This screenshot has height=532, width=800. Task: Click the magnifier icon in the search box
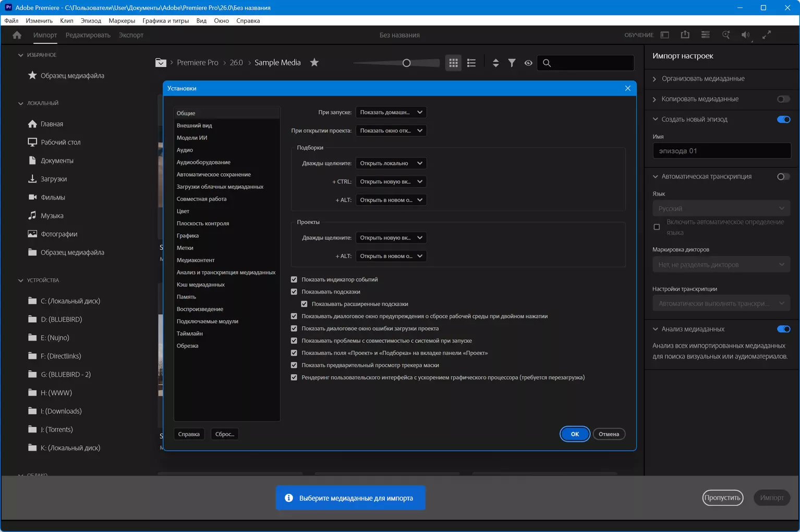tap(547, 63)
